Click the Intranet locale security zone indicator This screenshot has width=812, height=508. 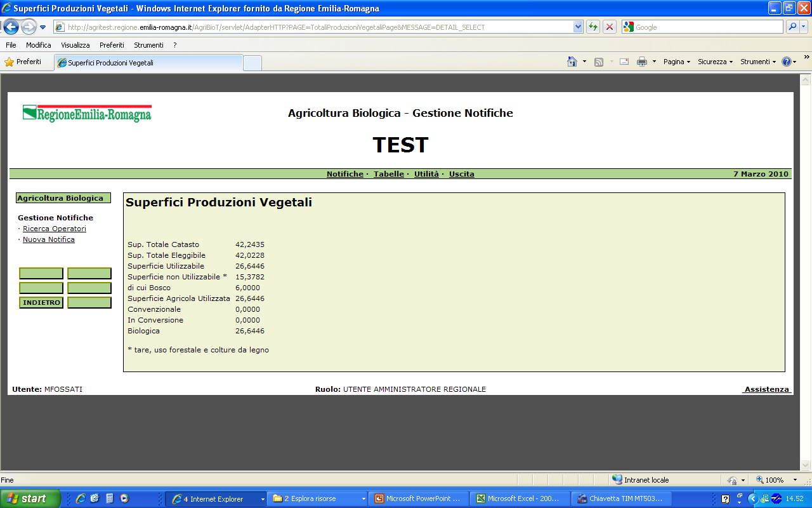tap(641, 480)
